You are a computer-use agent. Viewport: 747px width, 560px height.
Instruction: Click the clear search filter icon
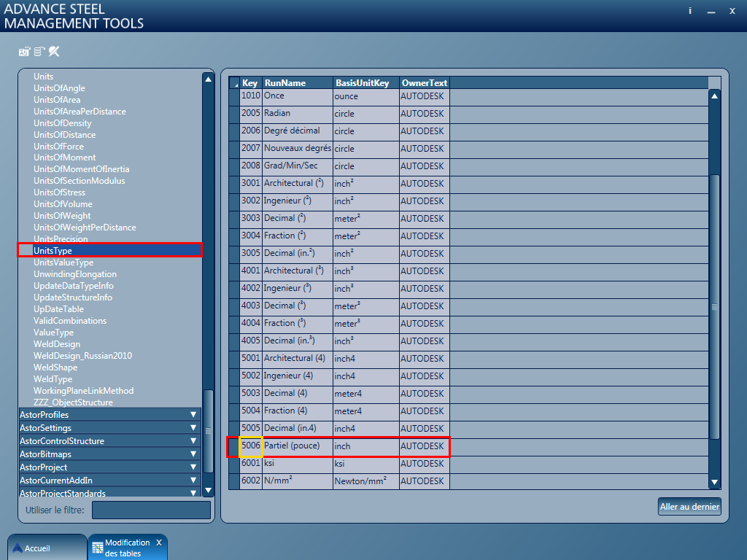tap(54, 51)
